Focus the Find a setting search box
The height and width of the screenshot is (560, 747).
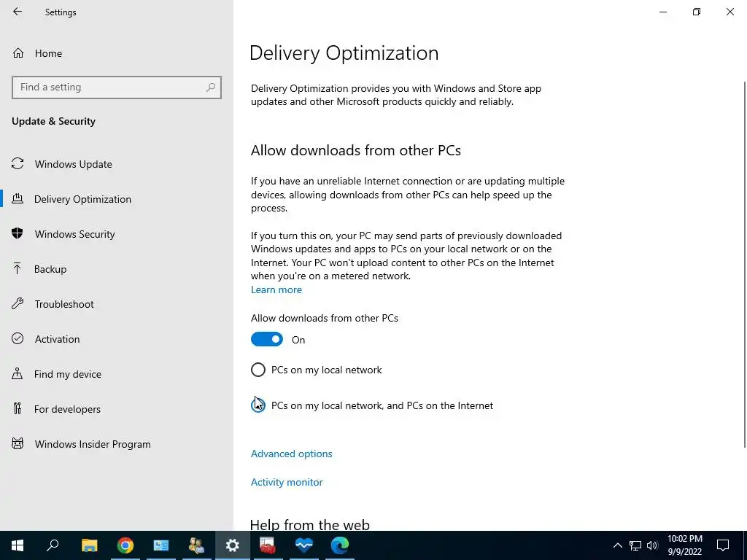pos(117,87)
